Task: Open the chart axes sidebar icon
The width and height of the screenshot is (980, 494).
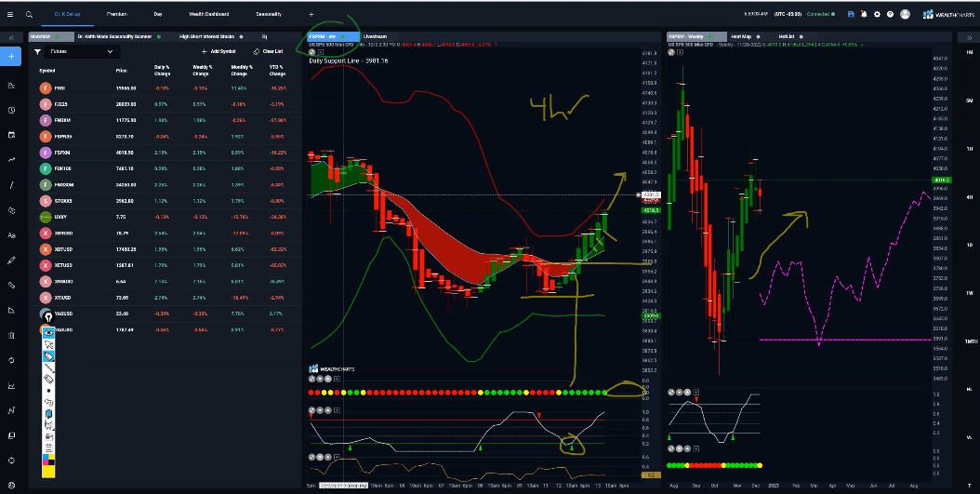Action: coord(11,385)
